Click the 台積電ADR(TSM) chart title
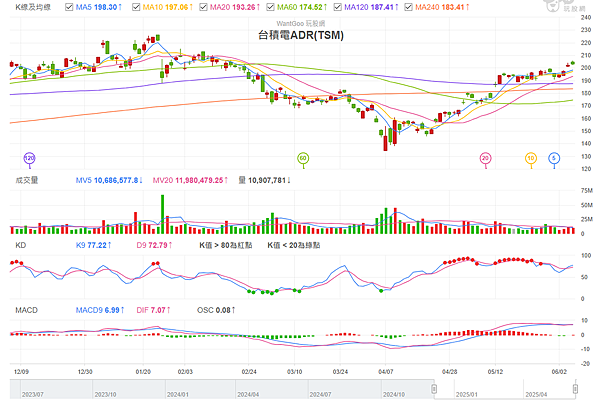 point(301,35)
